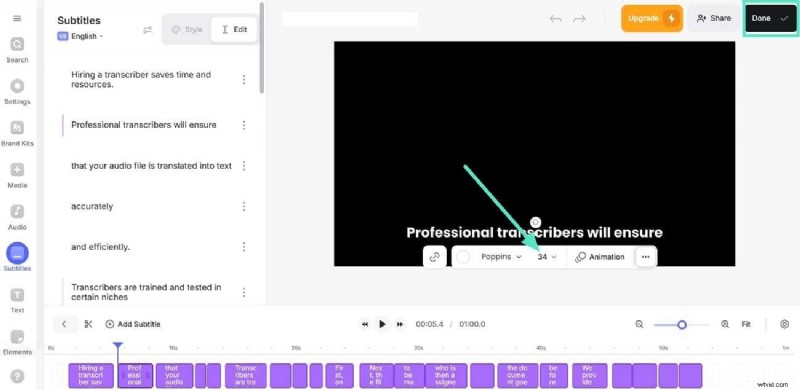Viewport: 800px width, 390px height.
Task: Open options for 'Professional transcribers will ensure' row
Action: pos(244,125)
